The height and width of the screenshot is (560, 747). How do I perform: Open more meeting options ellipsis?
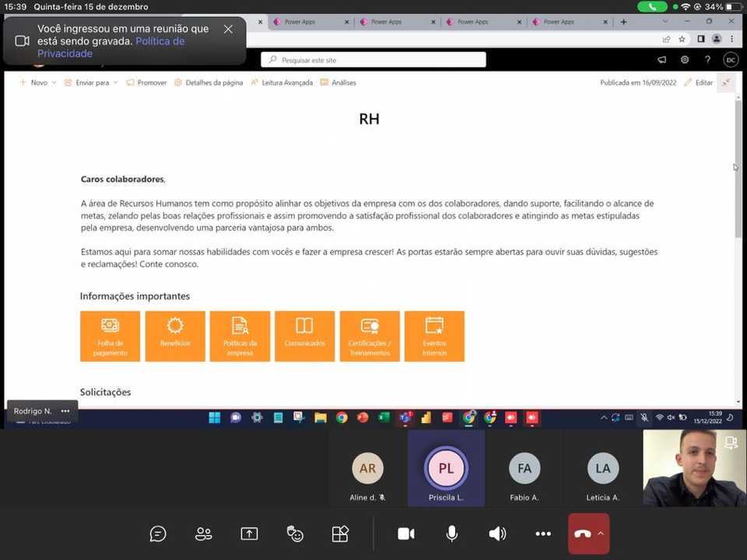[x=543, y=534]
